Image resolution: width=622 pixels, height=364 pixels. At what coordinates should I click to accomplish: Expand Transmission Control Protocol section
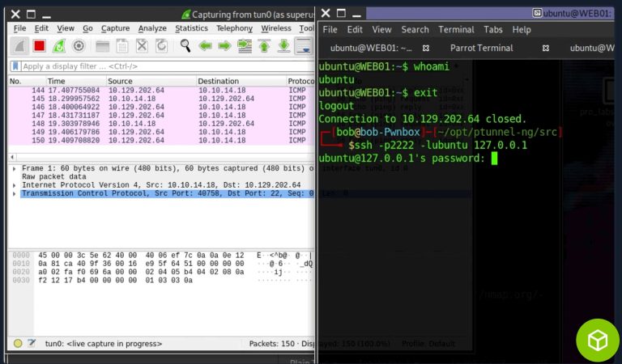[x=13, y=194]
